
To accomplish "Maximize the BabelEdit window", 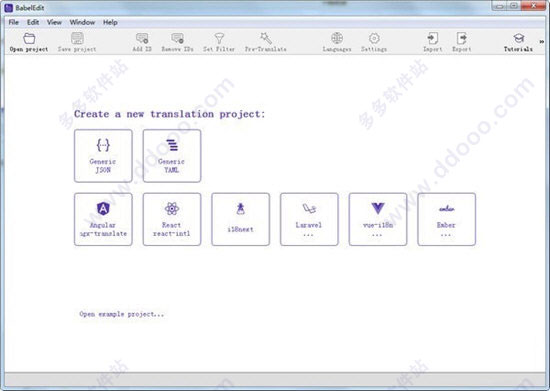I will (x=514, y=6).
